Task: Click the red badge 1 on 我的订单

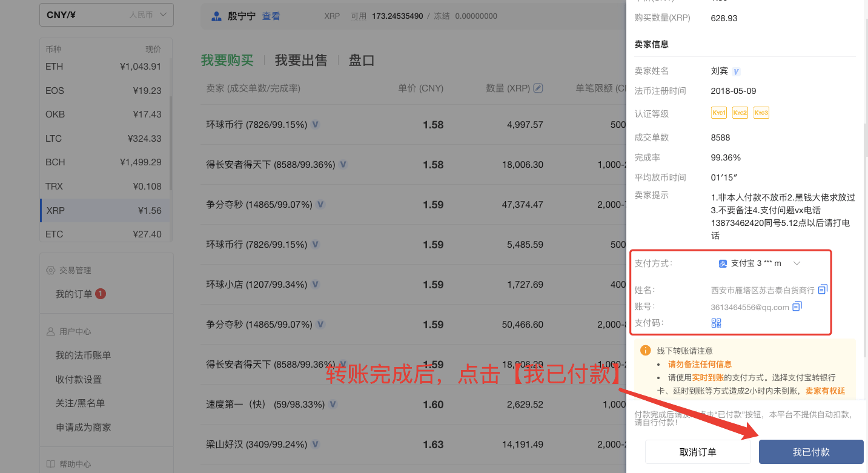Action: (101, 294)
